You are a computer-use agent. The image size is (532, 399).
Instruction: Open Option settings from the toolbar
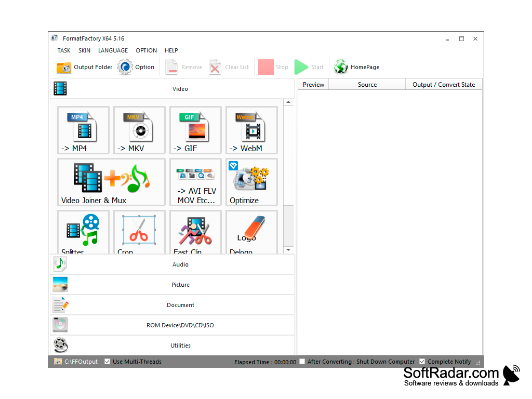pos(136,67)
